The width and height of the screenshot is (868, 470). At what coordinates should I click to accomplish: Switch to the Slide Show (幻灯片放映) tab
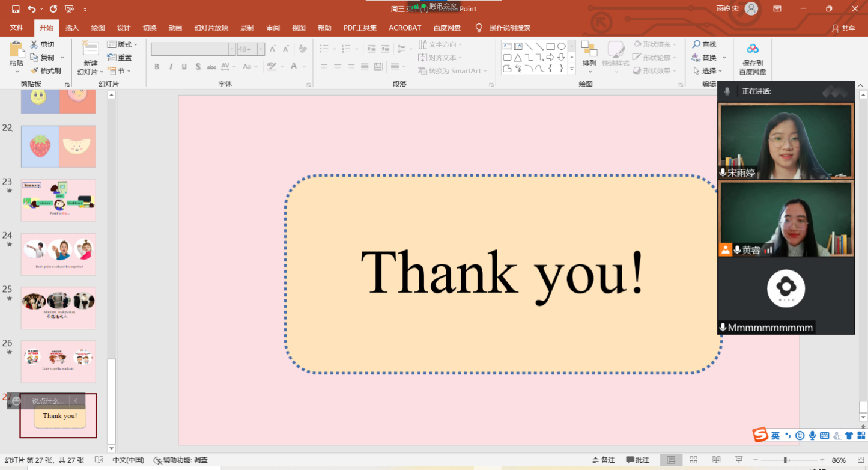211,28
